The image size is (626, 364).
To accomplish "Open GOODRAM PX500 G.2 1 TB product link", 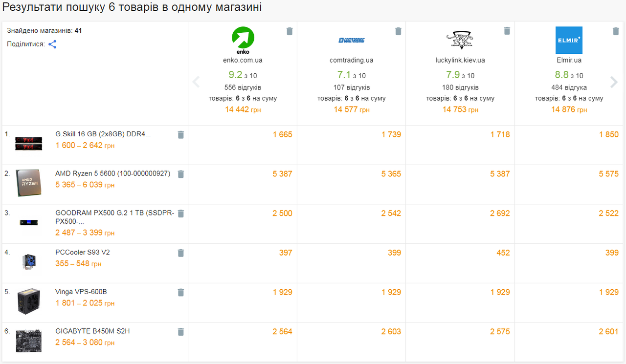I will 115,217.
